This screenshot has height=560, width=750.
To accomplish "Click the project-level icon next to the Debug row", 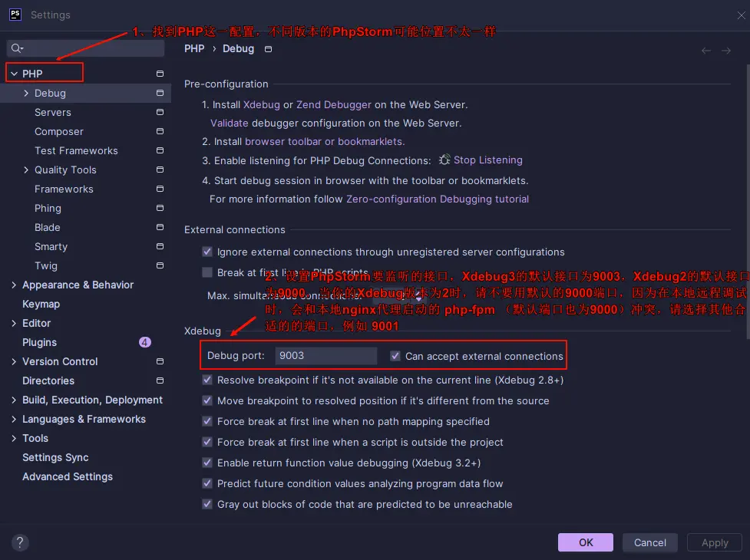I will click(x=160, y=93).
